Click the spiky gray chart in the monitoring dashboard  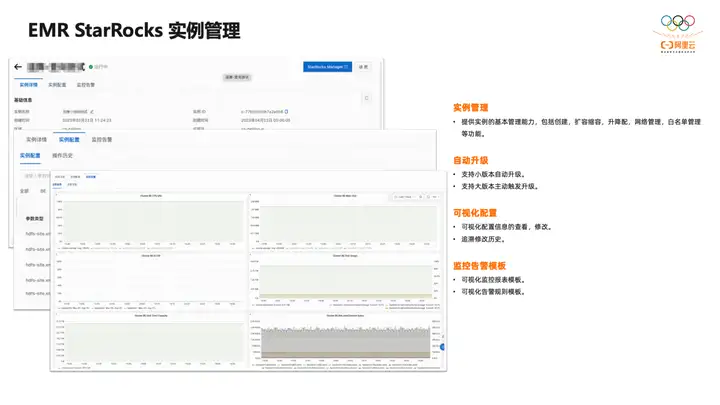[345, 342]
